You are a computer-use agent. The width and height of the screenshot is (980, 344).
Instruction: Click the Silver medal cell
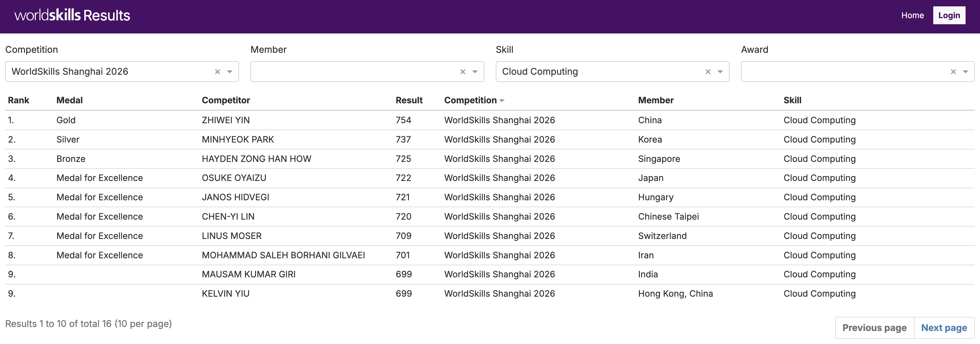click(x=68, y=140)
